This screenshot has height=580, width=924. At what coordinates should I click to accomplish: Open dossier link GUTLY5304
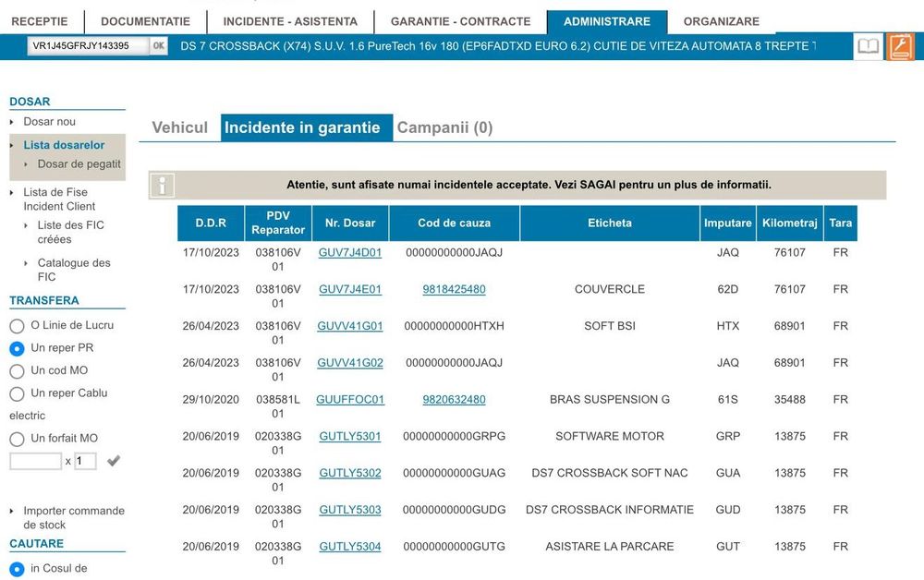click(x=350, y=547)
